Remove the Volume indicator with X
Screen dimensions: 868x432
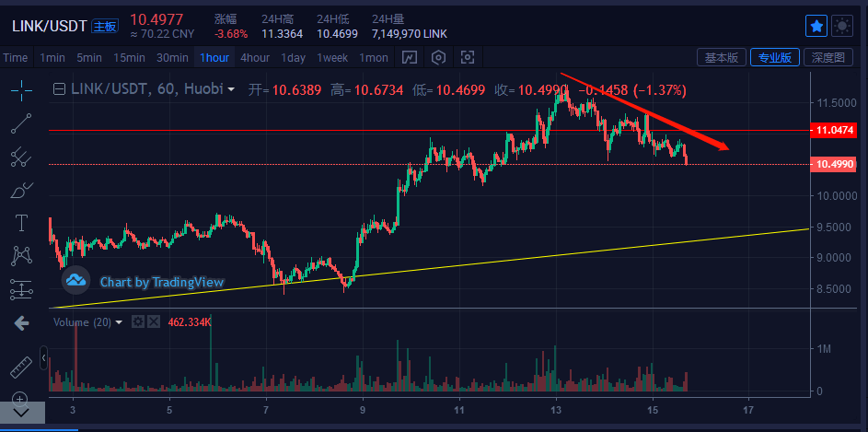point(154,322)
